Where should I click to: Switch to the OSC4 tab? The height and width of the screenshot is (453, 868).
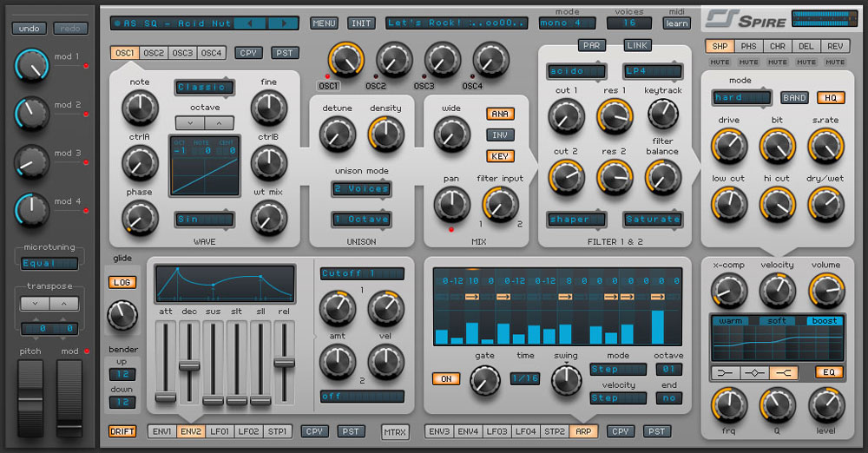point(211,53)
